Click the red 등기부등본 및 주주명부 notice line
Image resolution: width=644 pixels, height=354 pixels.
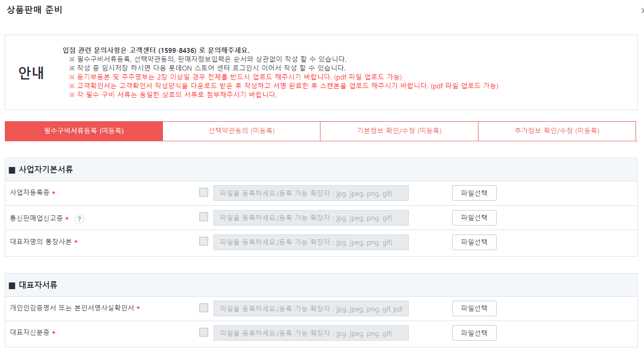[235, 77]
